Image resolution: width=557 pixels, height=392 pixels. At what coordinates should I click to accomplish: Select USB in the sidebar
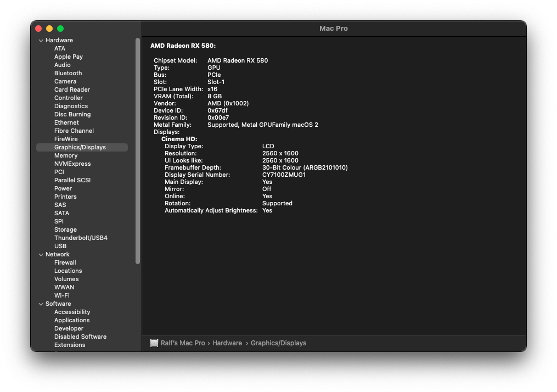pyautogui.click(x=60, y=245)
